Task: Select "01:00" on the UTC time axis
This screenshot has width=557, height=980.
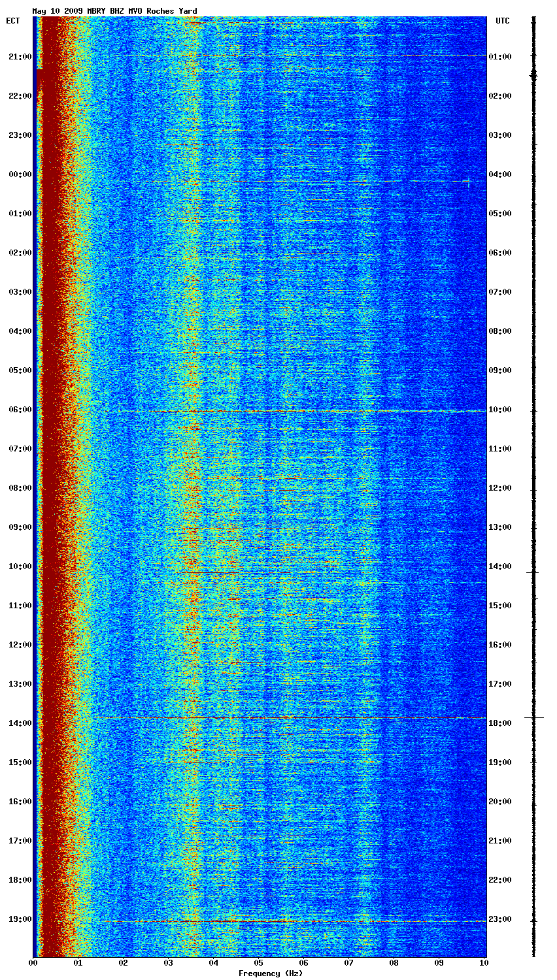Action: tap(500, 57)
